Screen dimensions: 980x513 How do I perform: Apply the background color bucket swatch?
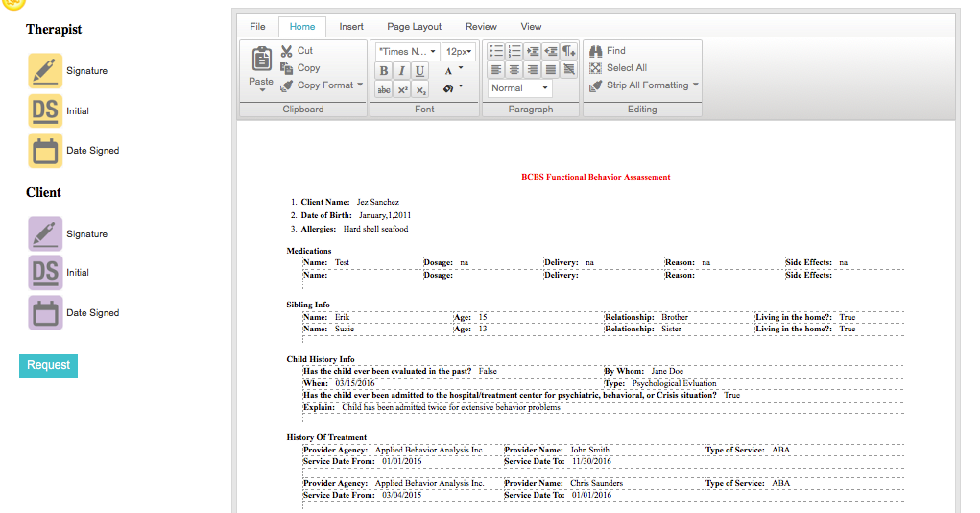pos(448,88)
